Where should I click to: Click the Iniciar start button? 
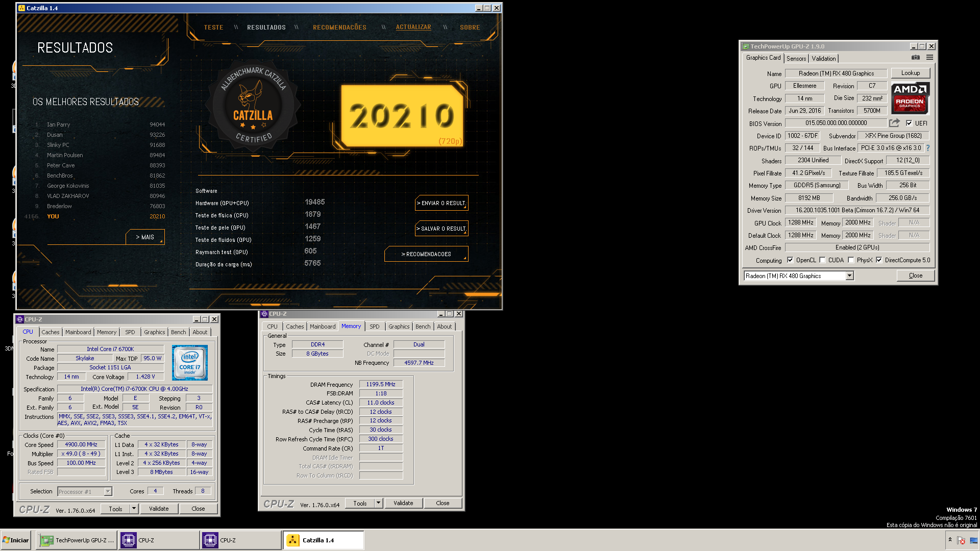point(16,540)
